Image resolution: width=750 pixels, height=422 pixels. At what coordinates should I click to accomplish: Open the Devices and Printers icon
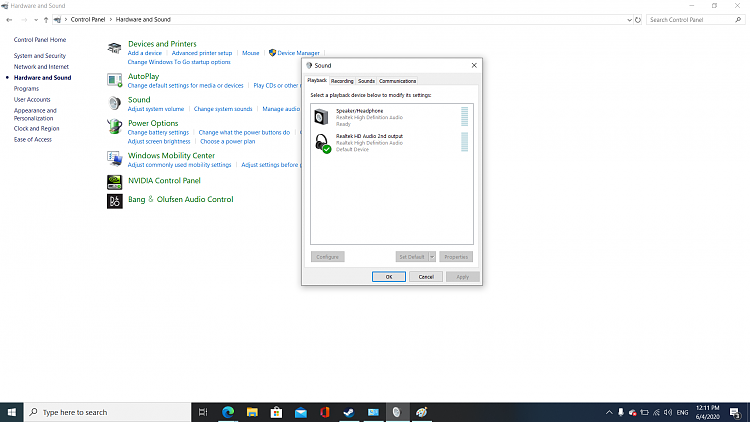point(115,48)
